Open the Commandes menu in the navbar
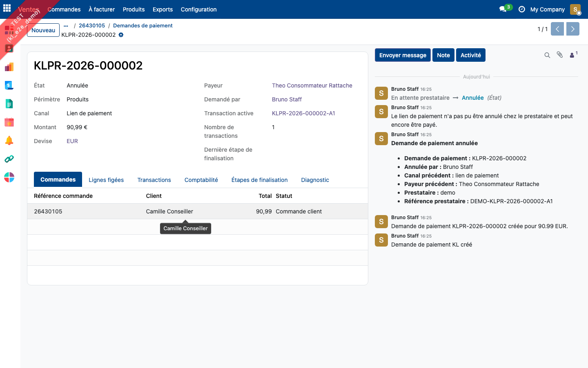588x368 pixels. [x=64, y=9]
